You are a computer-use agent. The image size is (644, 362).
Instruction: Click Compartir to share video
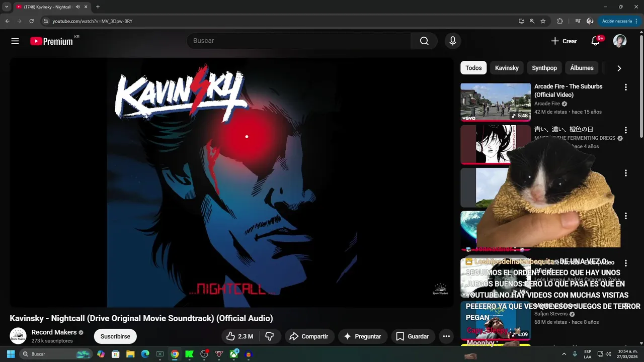click(309, 336)
